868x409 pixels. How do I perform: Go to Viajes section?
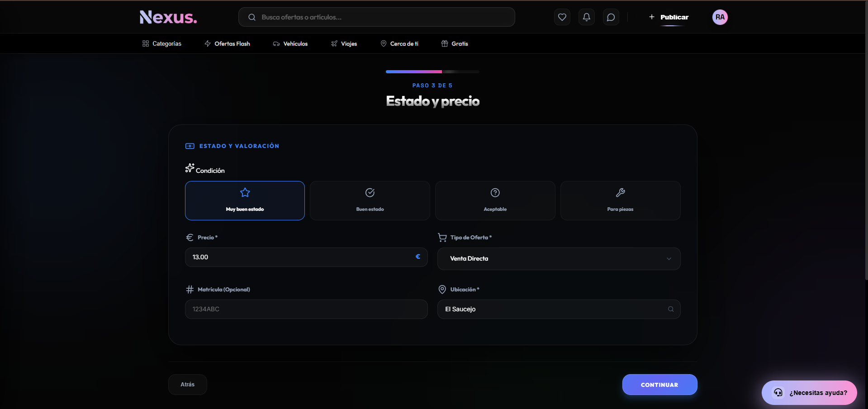[x=344, y=43]
